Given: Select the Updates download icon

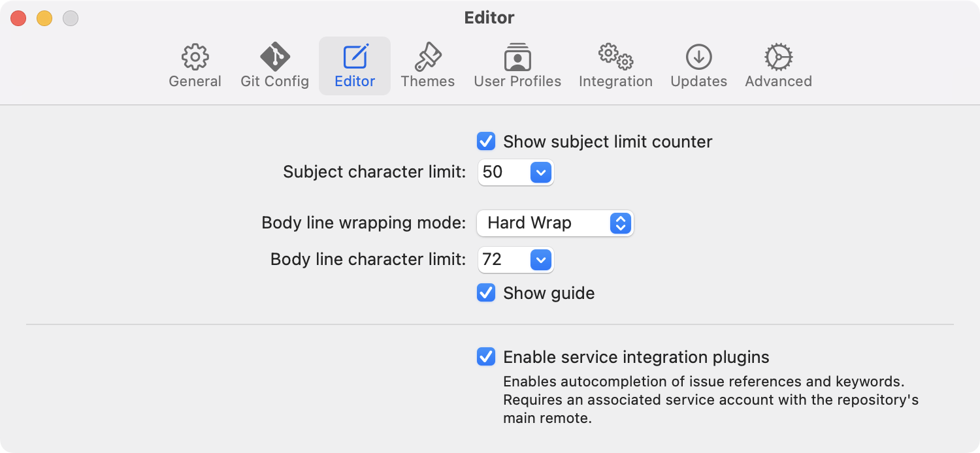Looking at the screenshot, I should click(x=698, y=57).
